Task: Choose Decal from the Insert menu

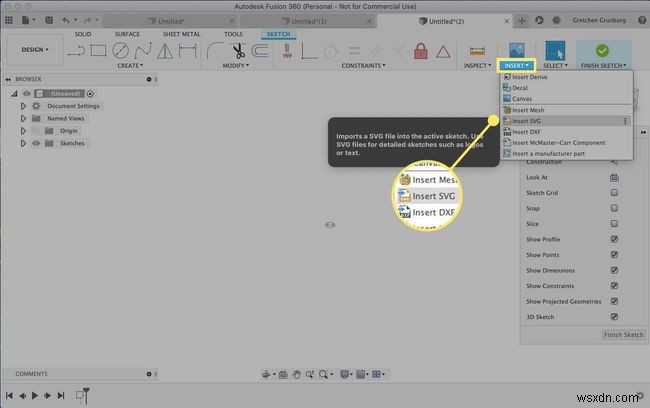Action: [566, 88]
